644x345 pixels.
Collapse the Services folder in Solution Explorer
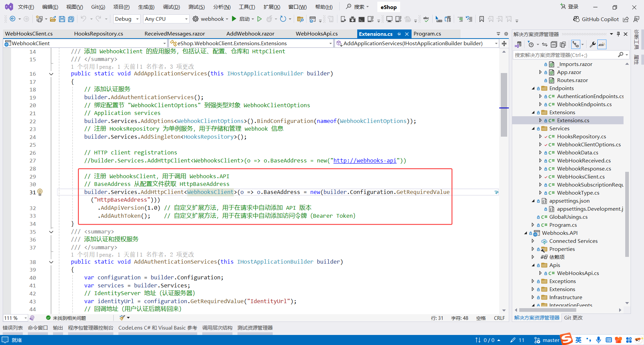(x=533, y=129)
